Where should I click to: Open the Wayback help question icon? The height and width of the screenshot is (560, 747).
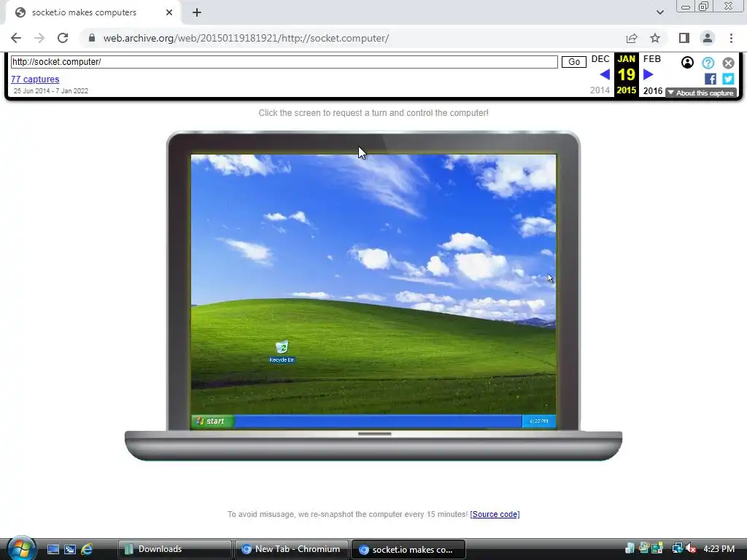tap(708, 63)
